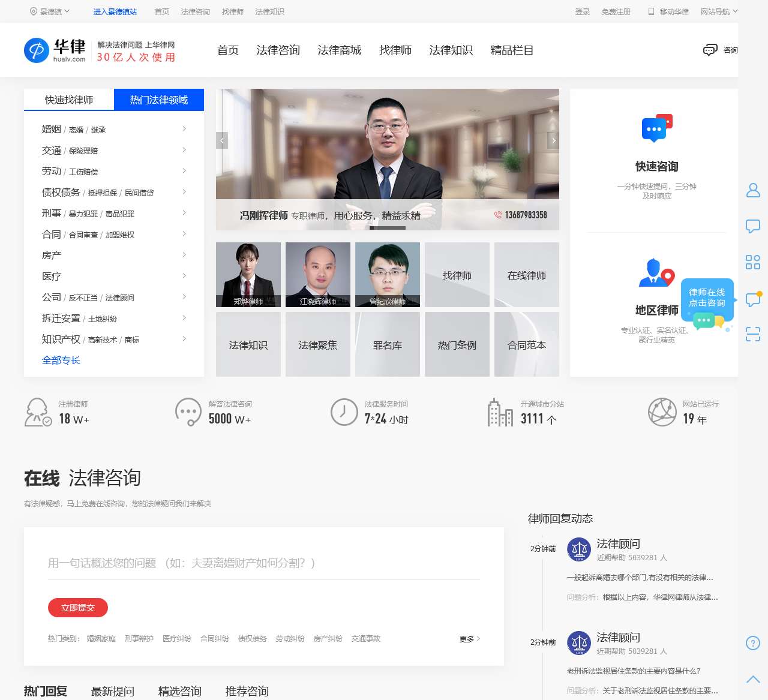The image size is (768, 700).
Task: Expand the 合同 category arrow
Action: pos(184,234)
